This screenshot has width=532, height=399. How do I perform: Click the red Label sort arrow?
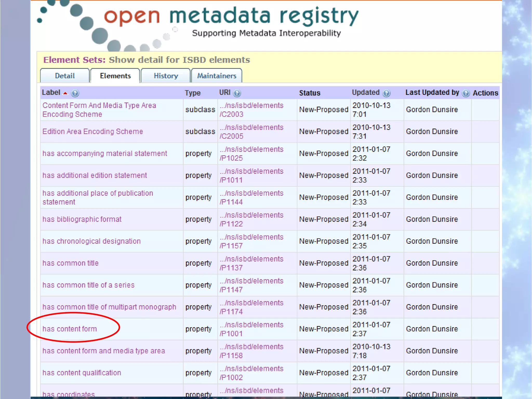pos(65,93)
